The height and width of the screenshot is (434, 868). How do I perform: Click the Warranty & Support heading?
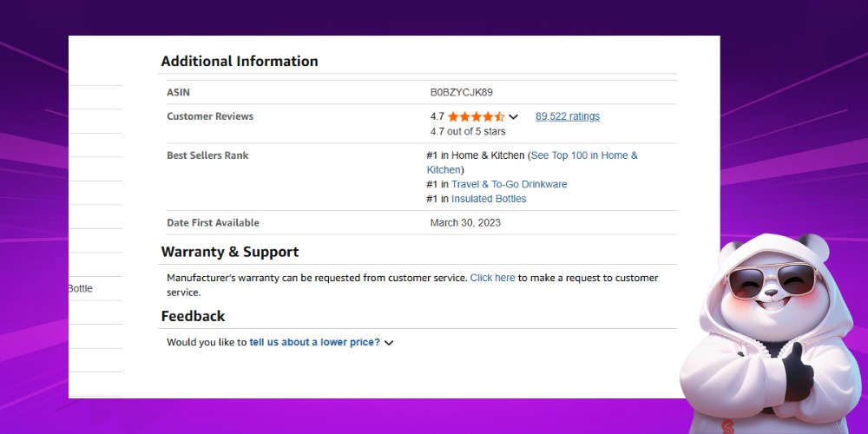coord(230,252)
